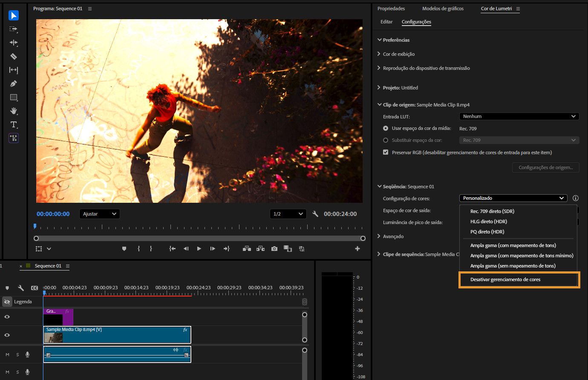Image resolution: width=588 pixels, height=380 pixels.
Task: Choose Desativar gerenciamento de cores option
Action: (x=505, y=279)
